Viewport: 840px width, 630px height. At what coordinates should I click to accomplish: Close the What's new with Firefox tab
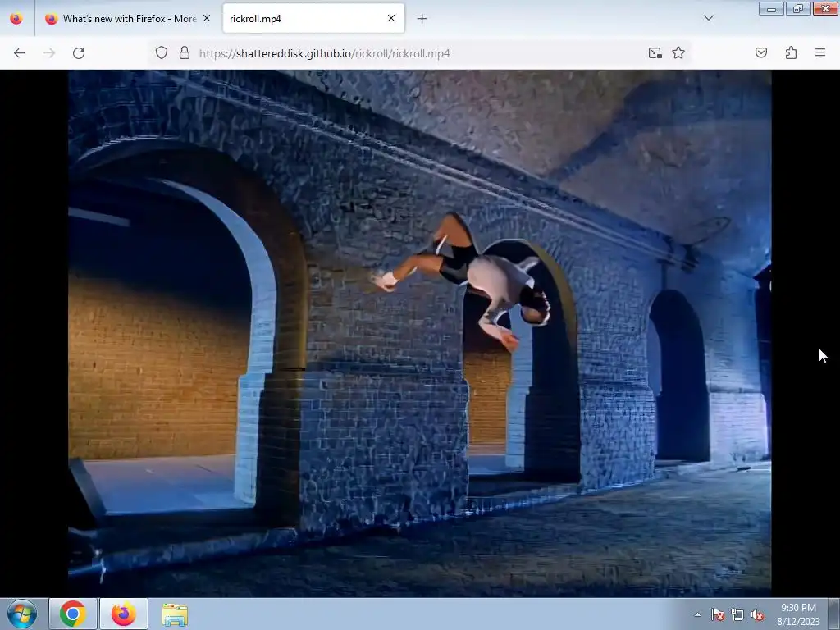(207, 18)
